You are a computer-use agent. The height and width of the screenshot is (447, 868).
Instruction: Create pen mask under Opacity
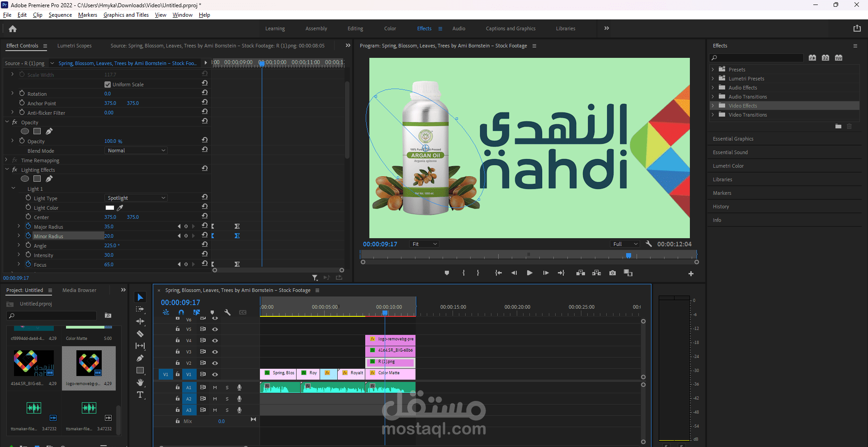49,132
